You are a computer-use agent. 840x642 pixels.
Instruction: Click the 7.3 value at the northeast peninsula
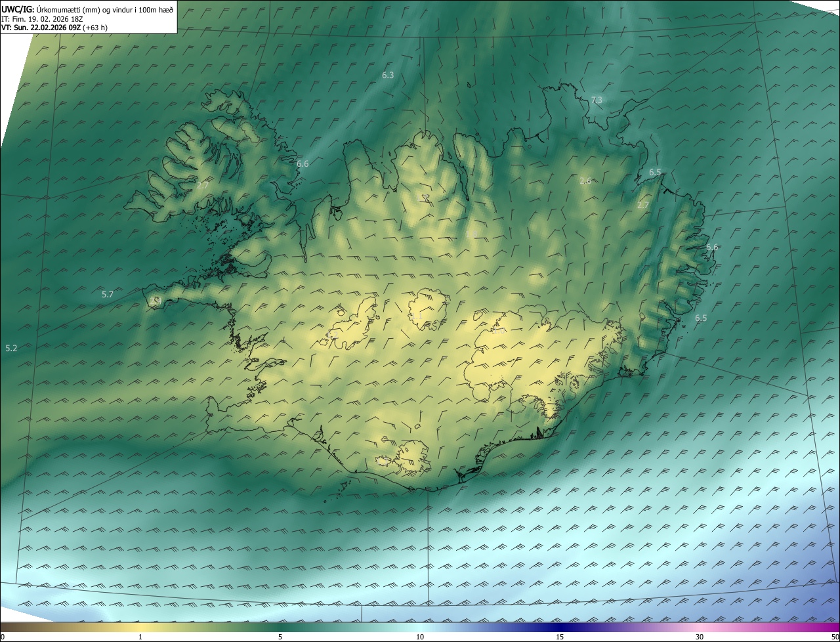(x=597, y=100)
